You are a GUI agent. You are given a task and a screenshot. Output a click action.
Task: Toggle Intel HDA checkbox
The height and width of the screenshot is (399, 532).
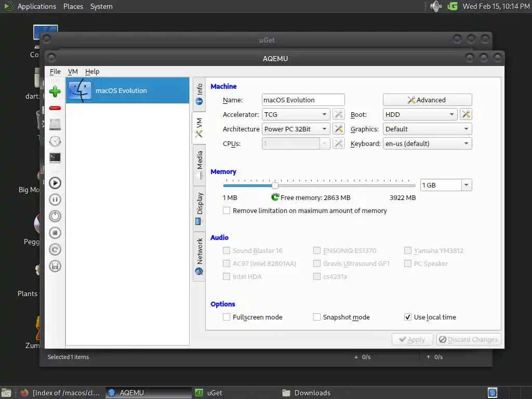(227, 276)
